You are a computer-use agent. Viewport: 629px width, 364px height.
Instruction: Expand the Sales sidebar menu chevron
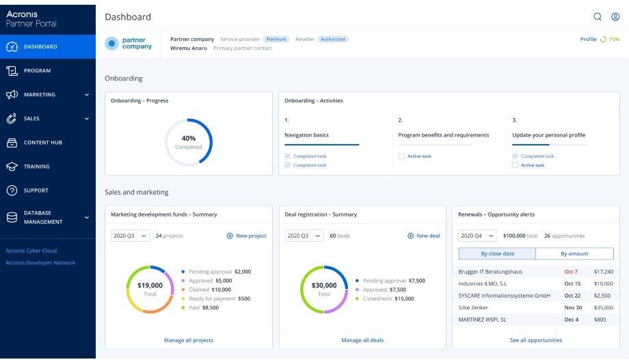[x=87, y=119]
